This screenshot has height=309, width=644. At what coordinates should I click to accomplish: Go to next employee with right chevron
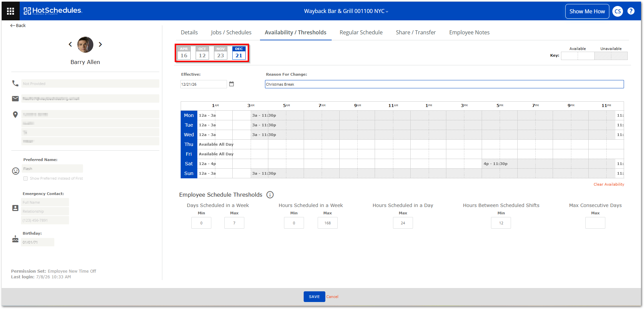(100, 44)
